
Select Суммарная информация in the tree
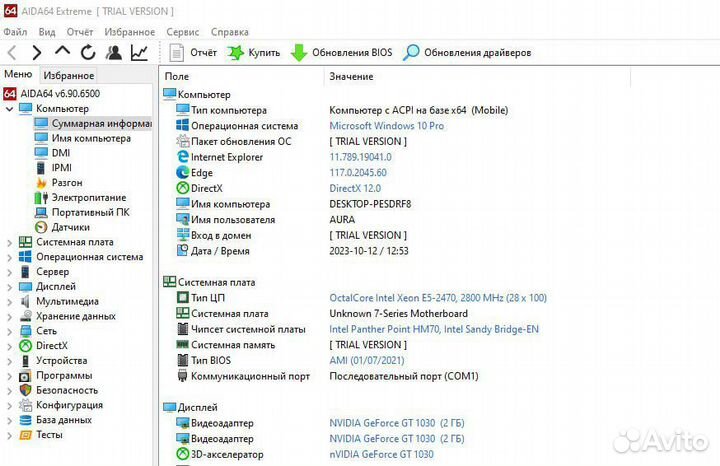(92, 124)
